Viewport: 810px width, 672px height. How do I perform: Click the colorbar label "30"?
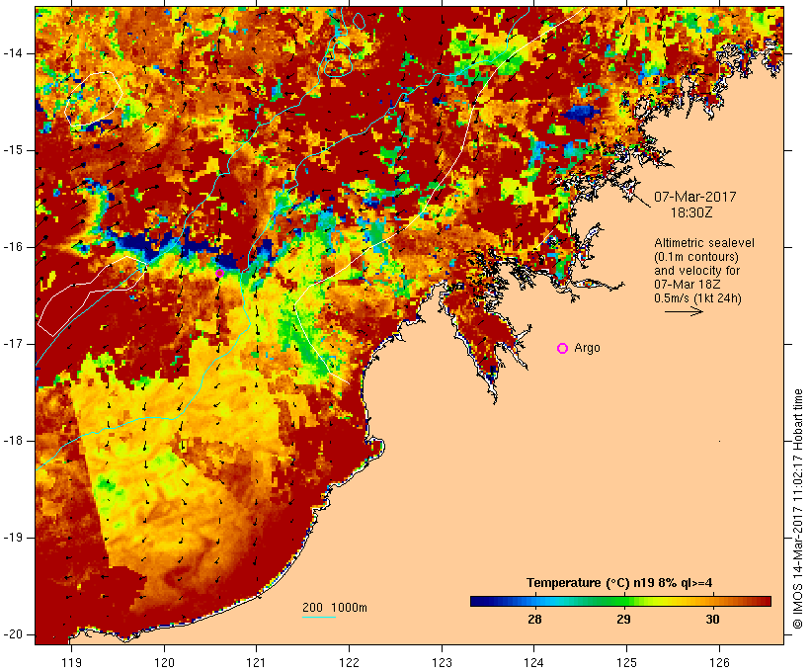tap(712, 620)
